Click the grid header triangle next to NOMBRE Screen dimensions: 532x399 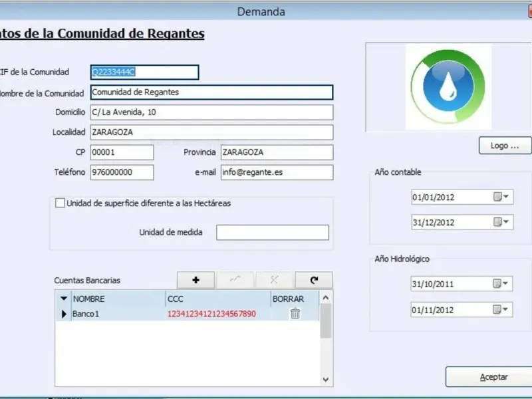click(x=64, y=299)
